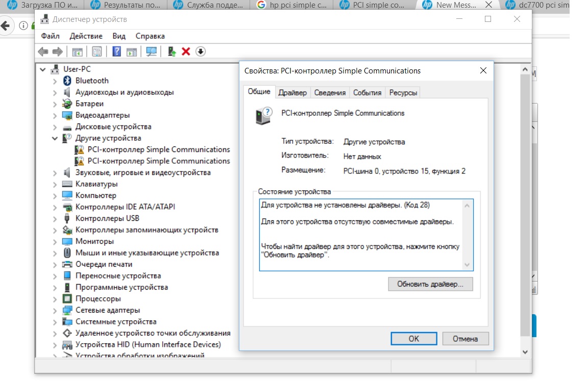This screenshot has width=588, height=381.
Task: Switch to the 'hp pci simple c...' browser tab
Action: tap(292, 5)
